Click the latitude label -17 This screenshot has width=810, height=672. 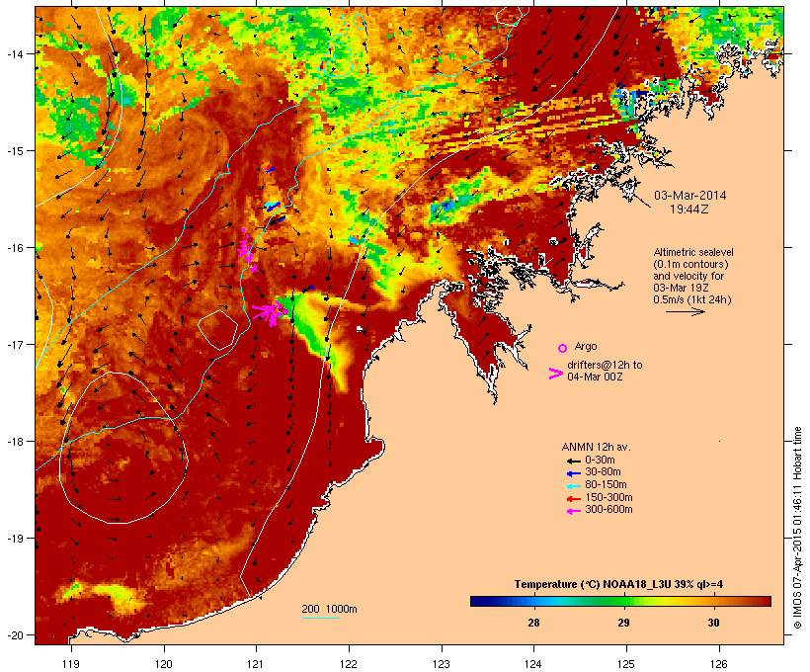pos(14,345)
